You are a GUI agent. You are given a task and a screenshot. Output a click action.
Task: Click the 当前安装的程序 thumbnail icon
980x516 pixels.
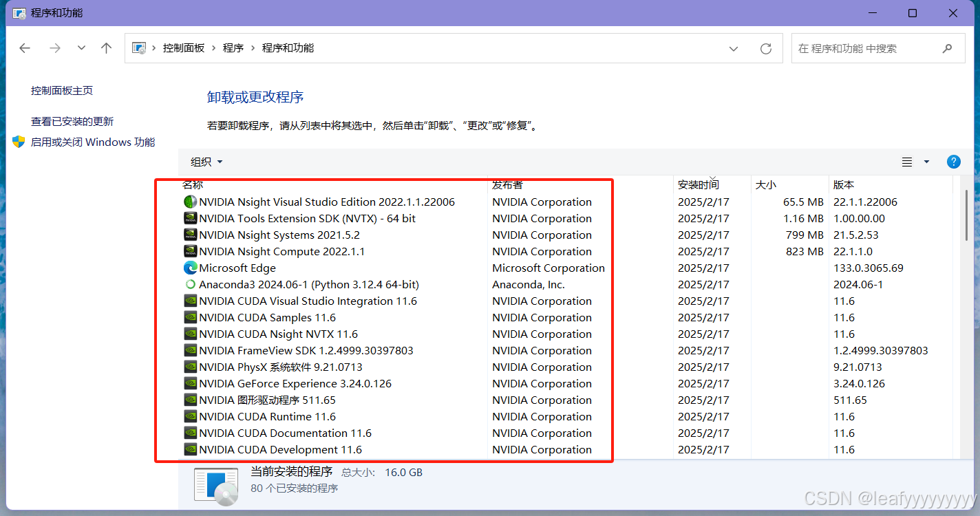217,486
